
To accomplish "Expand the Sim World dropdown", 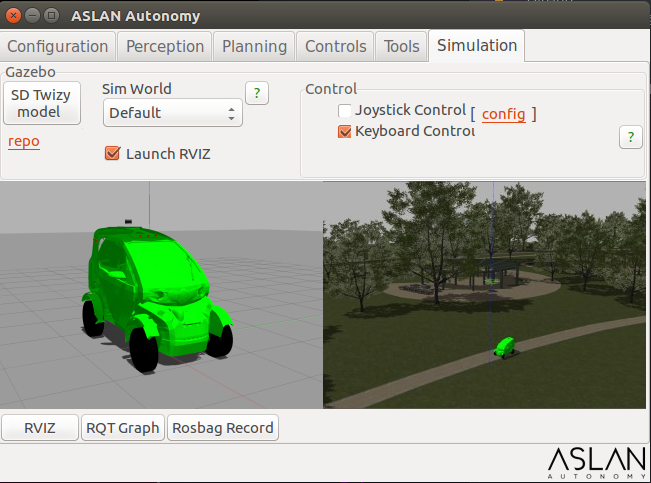I will (x=173, y=113).
